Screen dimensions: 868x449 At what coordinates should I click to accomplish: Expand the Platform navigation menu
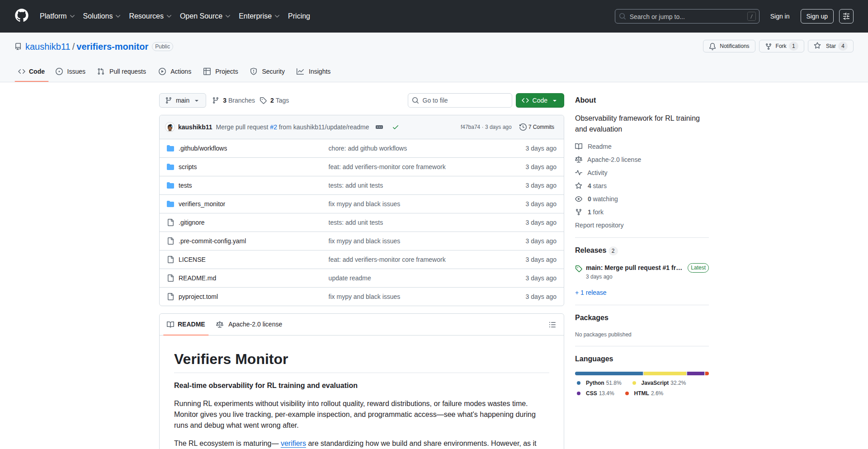[57, 16]
